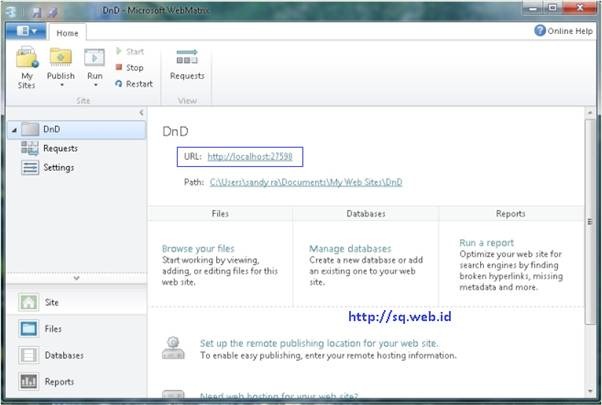Click the down chevron above workspace list
Image resolution: width=602 pixels, height=405 pixels.
coord(76,278)
